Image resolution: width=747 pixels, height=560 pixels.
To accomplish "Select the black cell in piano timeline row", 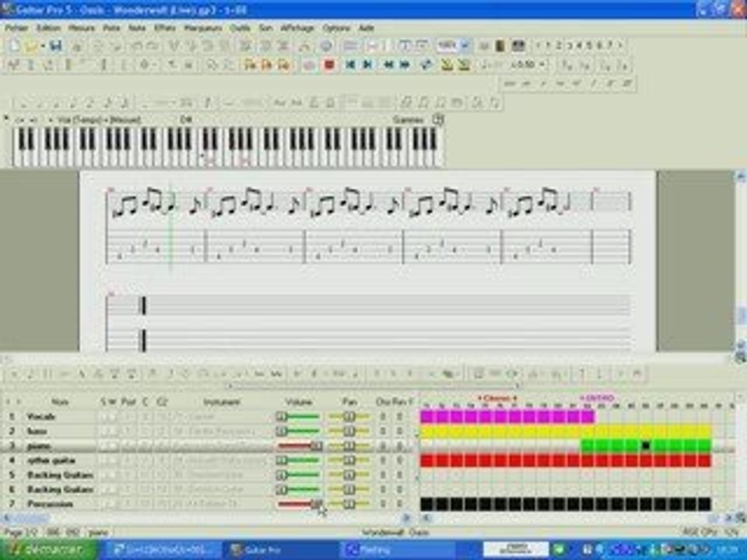I will coord(646,446).
